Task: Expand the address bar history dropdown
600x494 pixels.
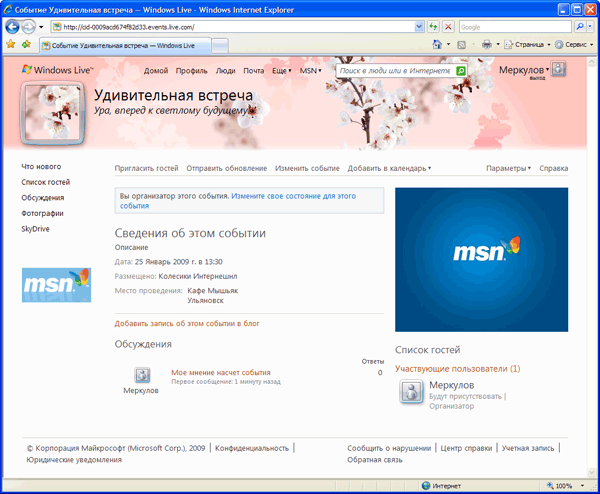Action: point(419,27)
